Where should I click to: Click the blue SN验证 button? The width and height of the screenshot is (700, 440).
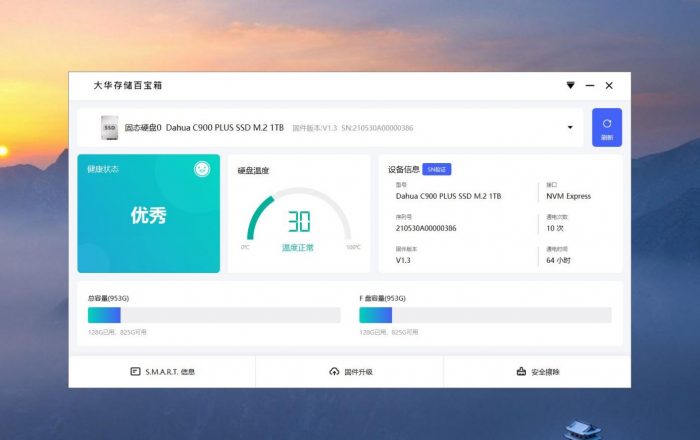pos(437,169)
